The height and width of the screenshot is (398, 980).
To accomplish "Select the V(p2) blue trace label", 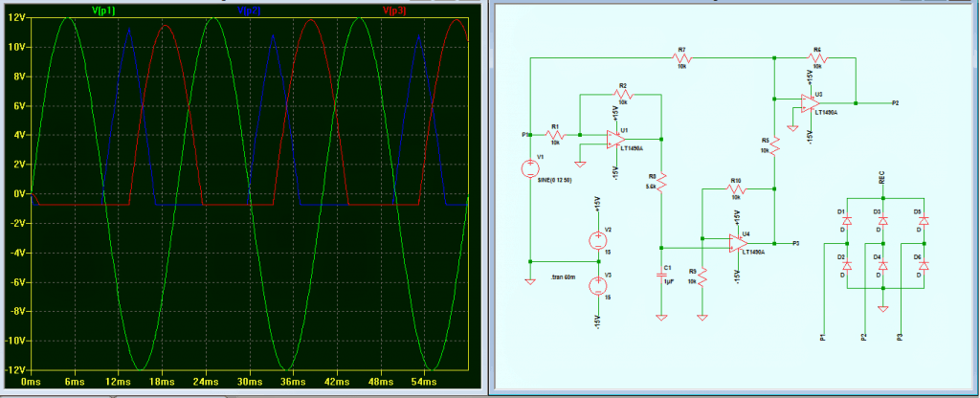I will coord(249,10).
